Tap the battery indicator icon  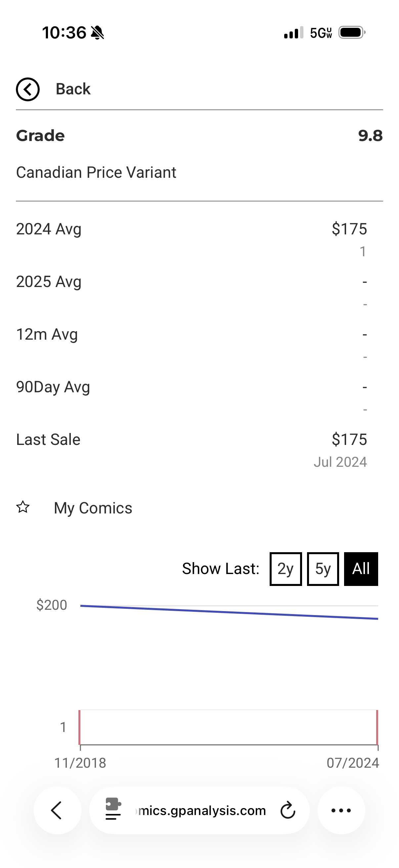point(352,33)
